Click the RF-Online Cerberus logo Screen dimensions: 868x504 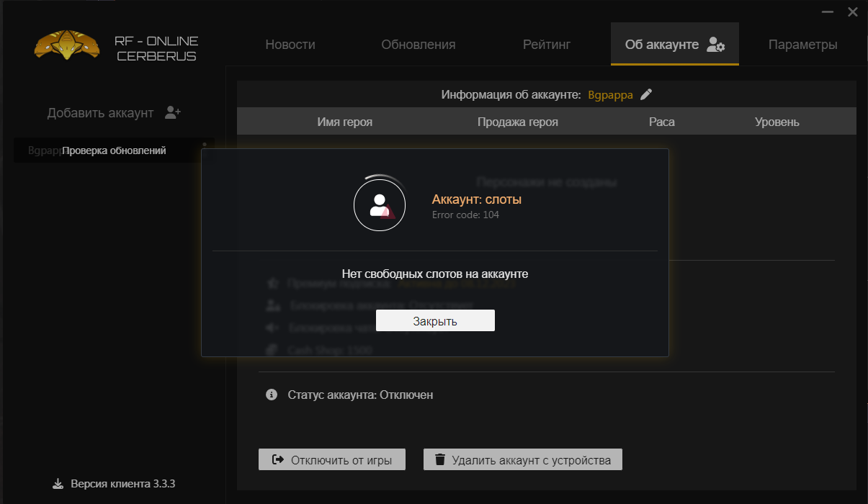pos(66,46)
